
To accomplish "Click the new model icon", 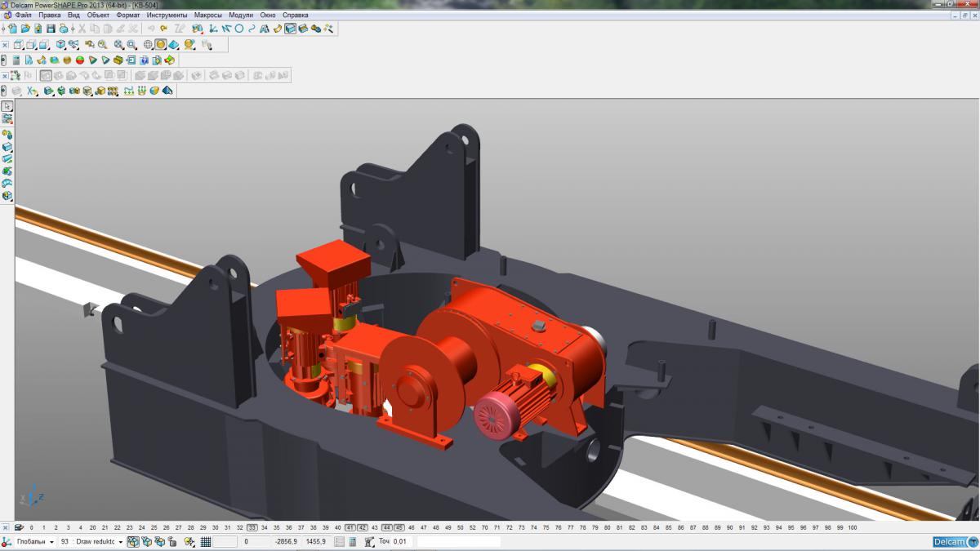I will coord(13,29).
